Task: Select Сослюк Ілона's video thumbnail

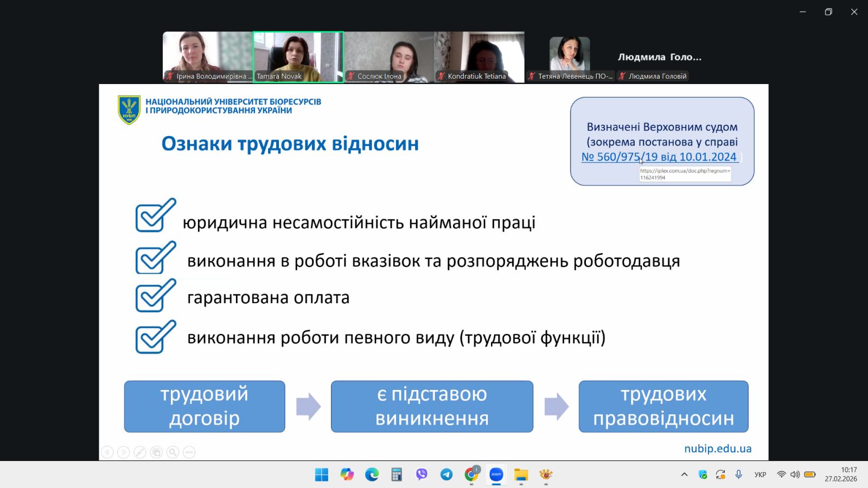Action: pos(389,57)
